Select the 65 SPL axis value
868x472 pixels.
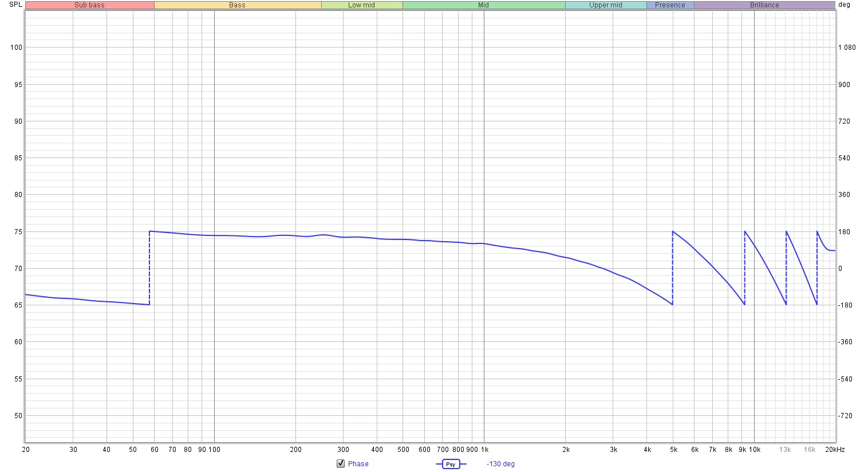click(18, 305)
